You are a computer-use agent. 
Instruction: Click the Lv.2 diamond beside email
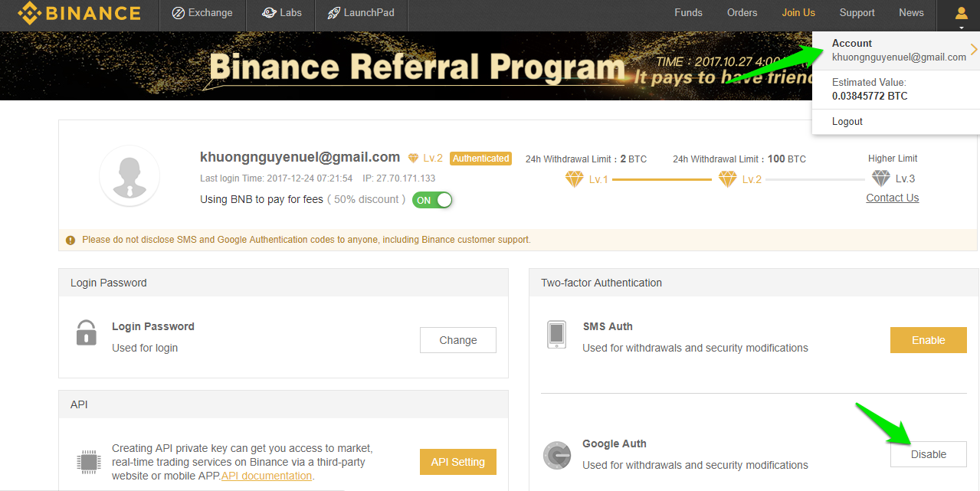pos(414,158)
